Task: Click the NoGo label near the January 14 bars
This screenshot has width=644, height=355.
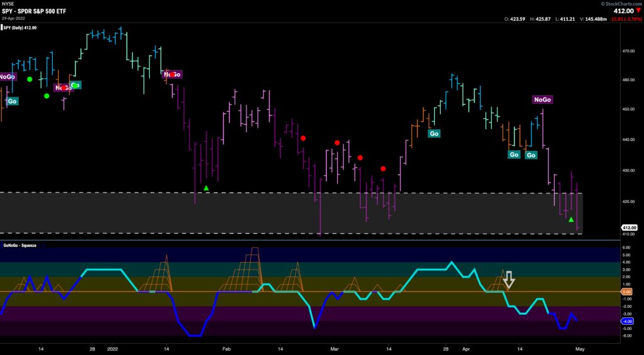Action: (x=172, y=74)
